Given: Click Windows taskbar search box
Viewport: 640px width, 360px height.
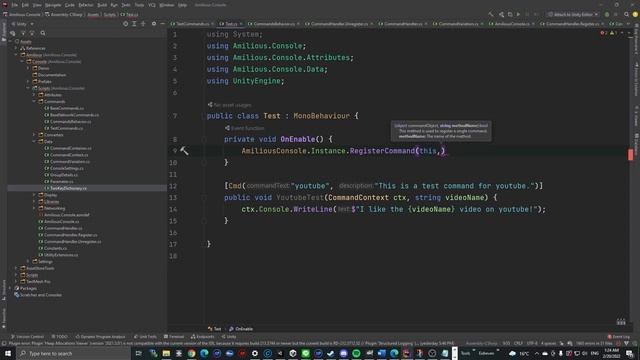Looking at the screenshot, I should (x=73, y=353).
